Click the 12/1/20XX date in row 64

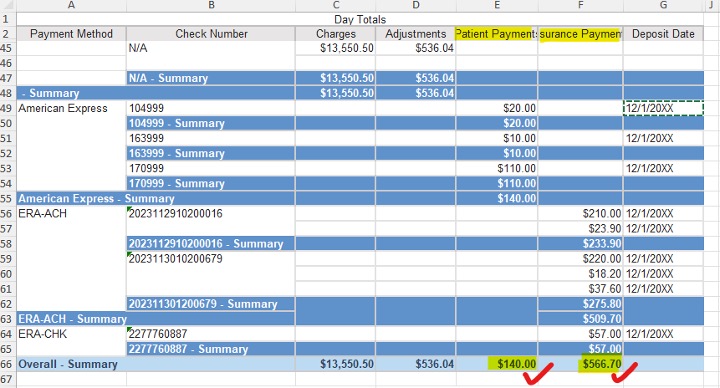tap(663, 334)
